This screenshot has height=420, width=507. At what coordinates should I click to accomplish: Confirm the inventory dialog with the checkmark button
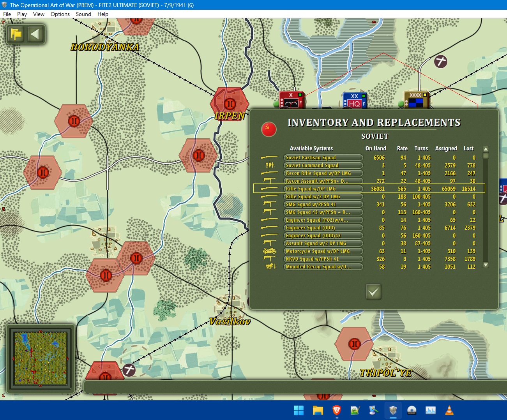tap(373, 291)
